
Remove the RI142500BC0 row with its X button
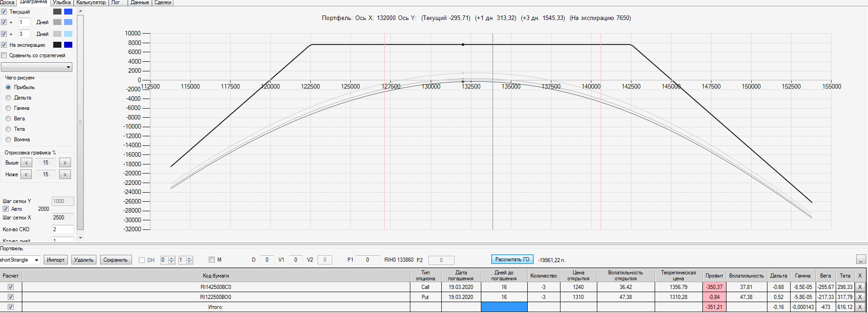coord(860,287)
